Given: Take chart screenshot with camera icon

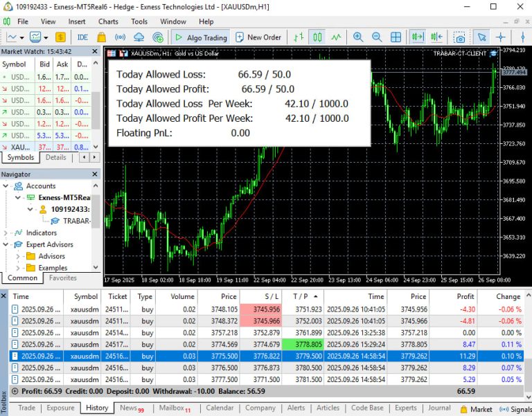Looking at the screenshot, I should click(459, 37).
